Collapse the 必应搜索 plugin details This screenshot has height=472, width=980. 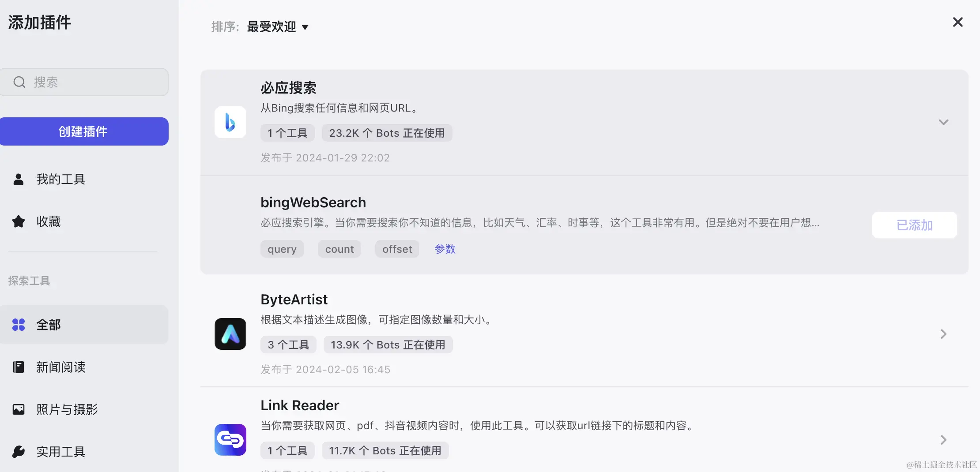click(x=943, y=122)
